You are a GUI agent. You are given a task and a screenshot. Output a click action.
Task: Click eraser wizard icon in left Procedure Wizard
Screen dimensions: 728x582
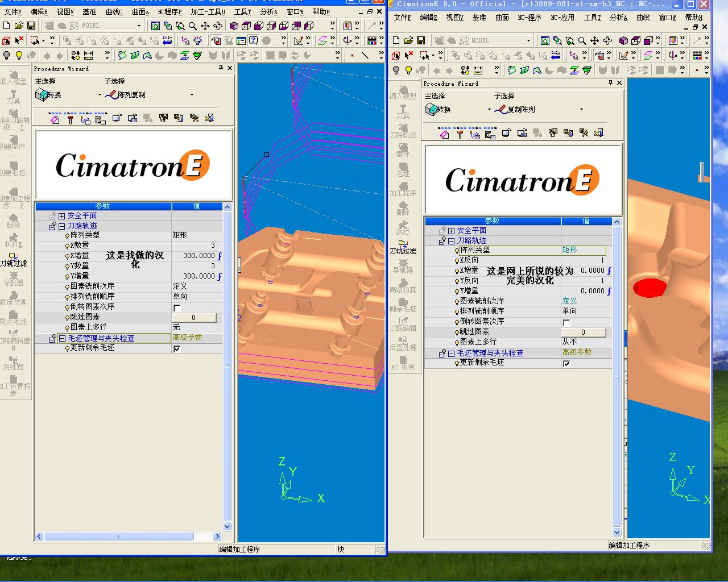55,118
